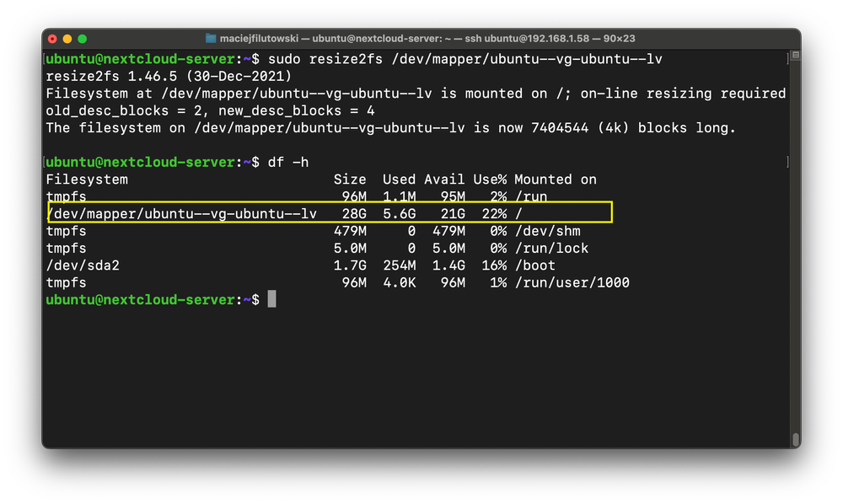843x504 pixels.
Task: Click the scrollbar thumb at bottom right
Action: [795, 440]
